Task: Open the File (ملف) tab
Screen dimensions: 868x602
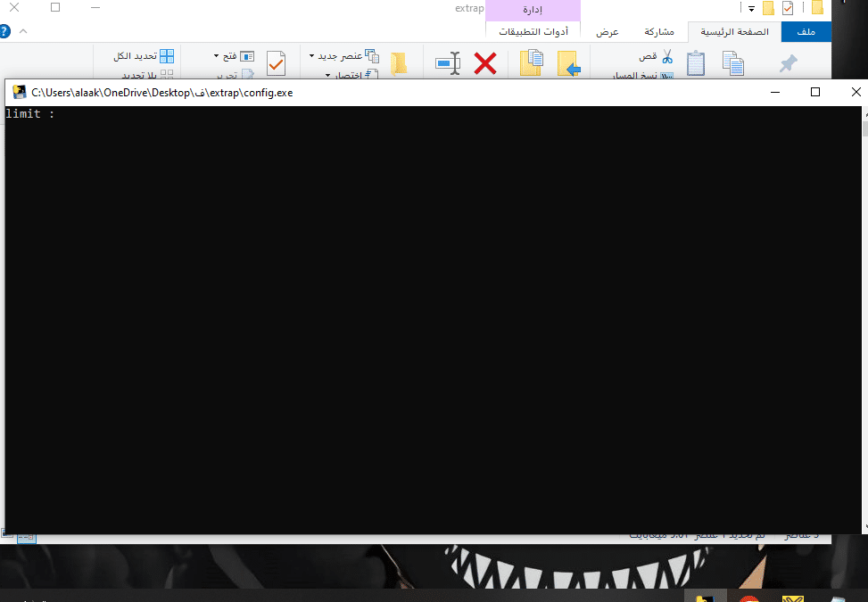Action: (806, 32)
